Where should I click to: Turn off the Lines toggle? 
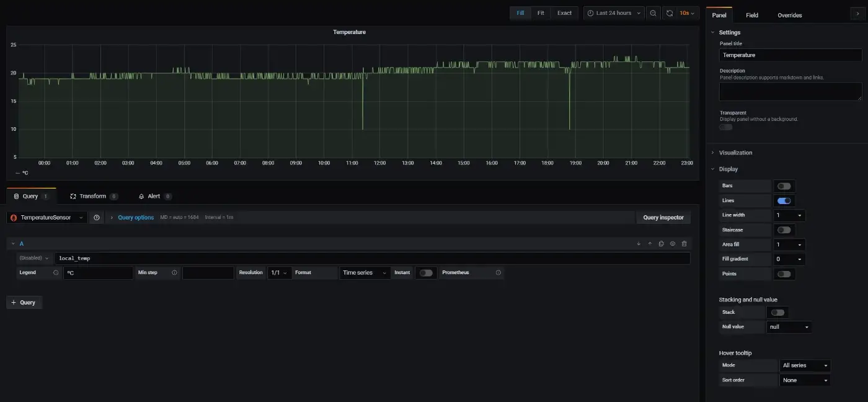tap(784, 200)
